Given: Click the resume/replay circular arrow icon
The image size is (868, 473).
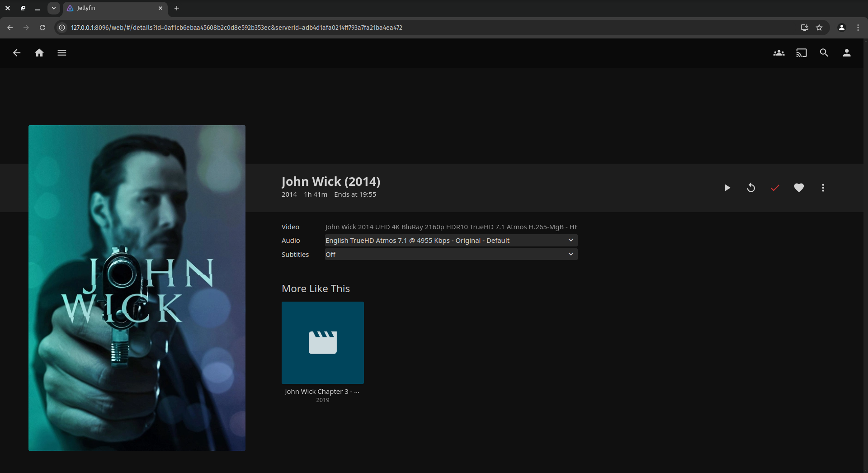Looking at the screenshot, I should [x=751, y=188].
